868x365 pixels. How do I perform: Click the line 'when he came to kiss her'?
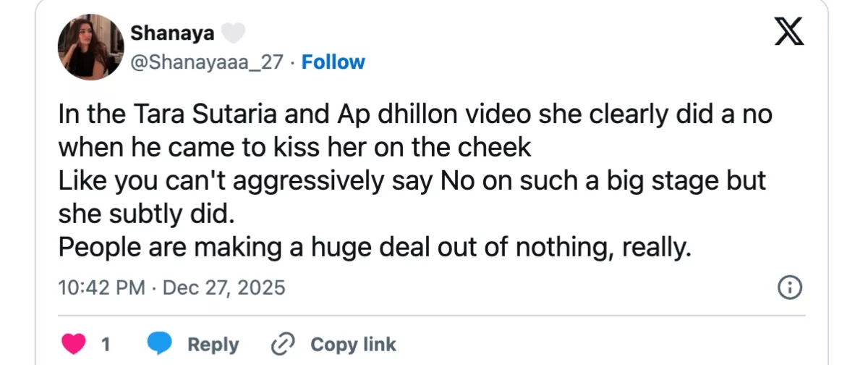[294, 148]
